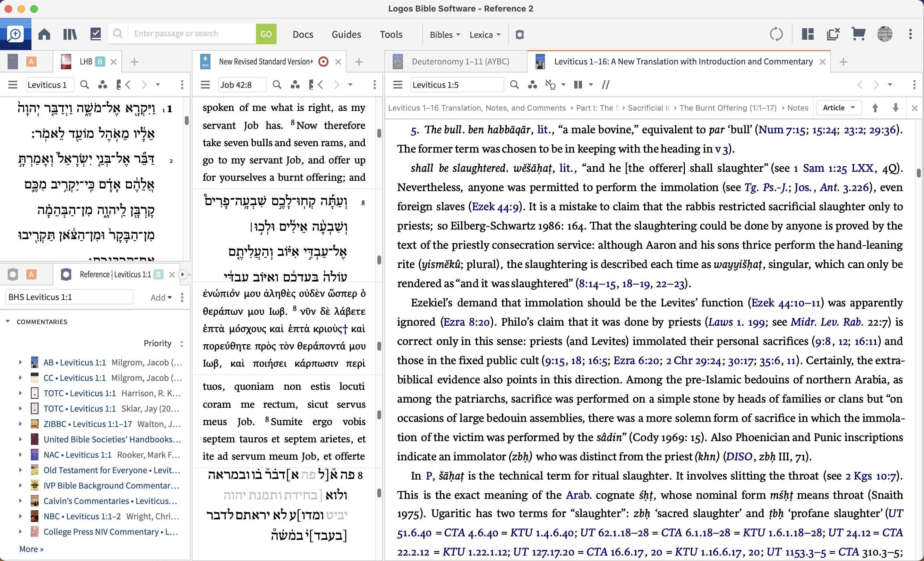This screenshot has width=924, height=561.
Task: Go to next article with down arrow
Action: click(895, 108)
